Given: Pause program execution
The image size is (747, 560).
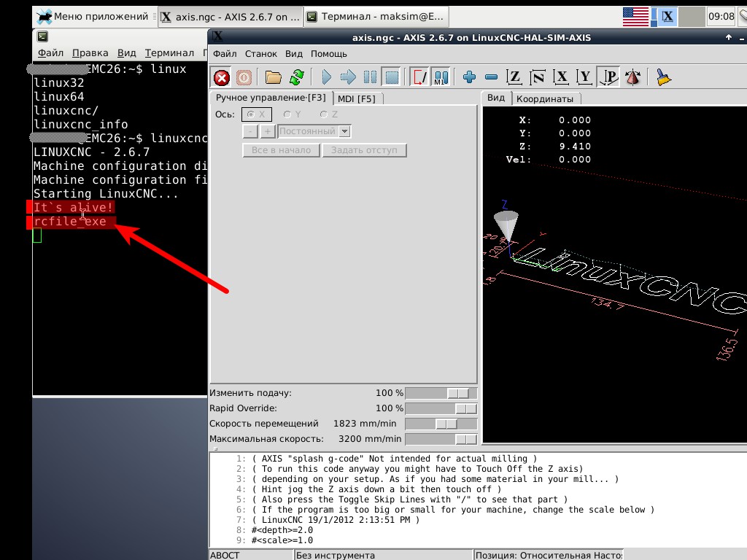Looking at the screenshot, I should tap(370, 77).
